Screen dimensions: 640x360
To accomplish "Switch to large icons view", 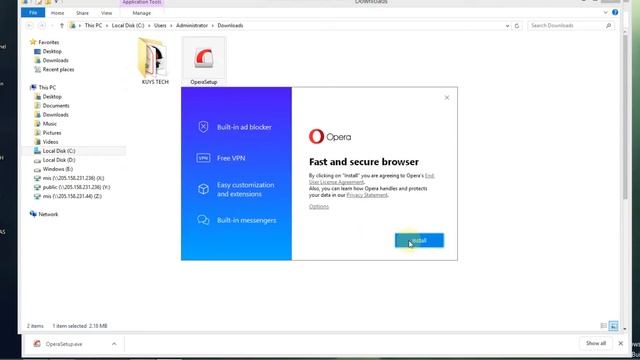I will (x=613, y=326).
